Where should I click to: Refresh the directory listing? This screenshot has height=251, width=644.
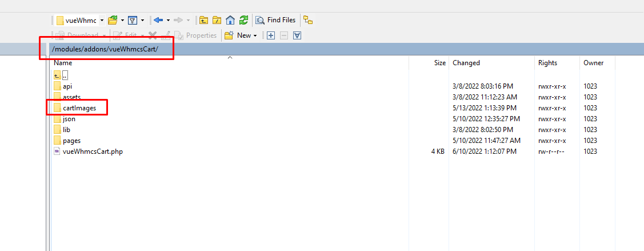pyautogui.click(x=243, y=20)
